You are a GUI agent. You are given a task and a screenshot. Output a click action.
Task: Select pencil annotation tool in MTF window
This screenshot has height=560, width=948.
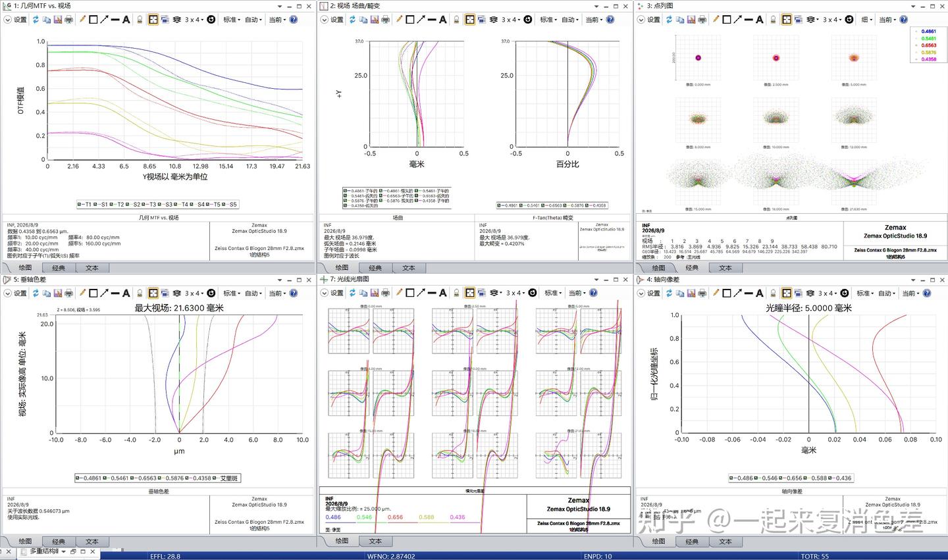[x=82, y=20]
